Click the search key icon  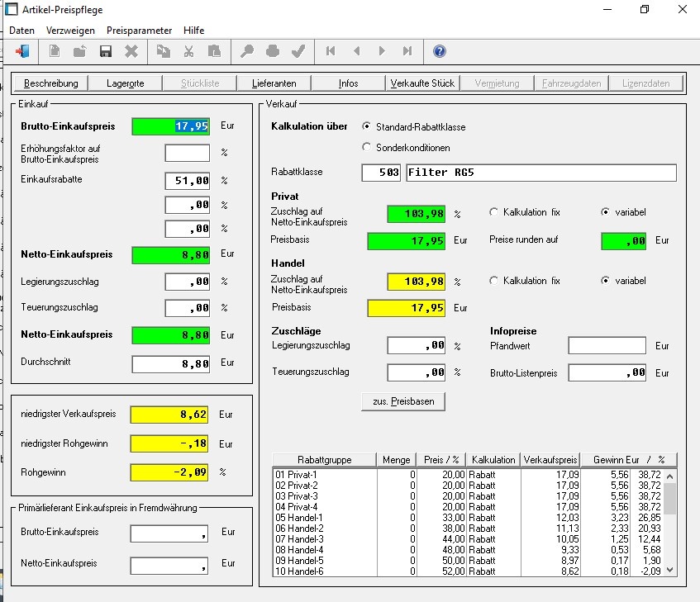click(247, 51)
